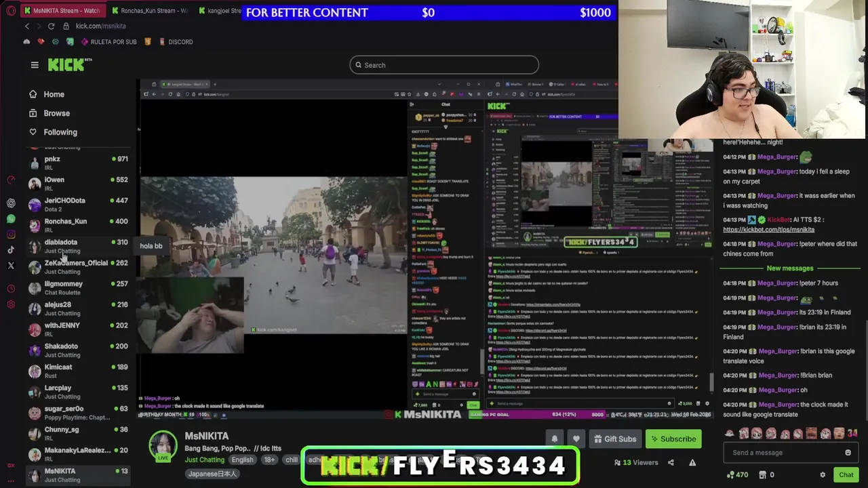The height and width of the screenshot is (488, 868).
Task: Send message with Chat button
Action: 846,474
